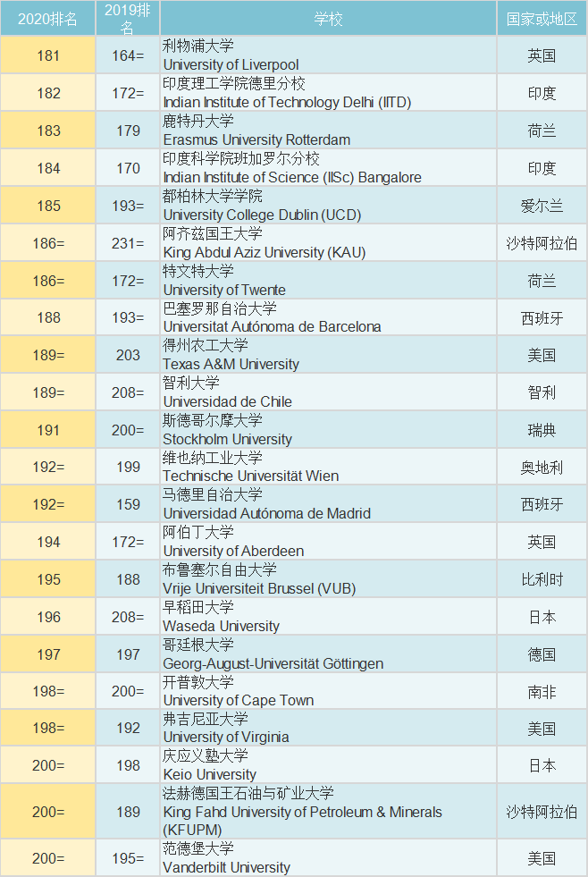Click 2020 rank cell 183

pyautogui.click(x=48, y=131)
